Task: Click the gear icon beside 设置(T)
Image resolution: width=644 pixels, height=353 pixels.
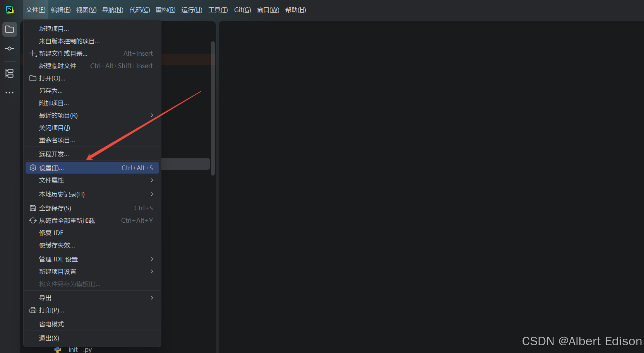Action: click(33, 168)
